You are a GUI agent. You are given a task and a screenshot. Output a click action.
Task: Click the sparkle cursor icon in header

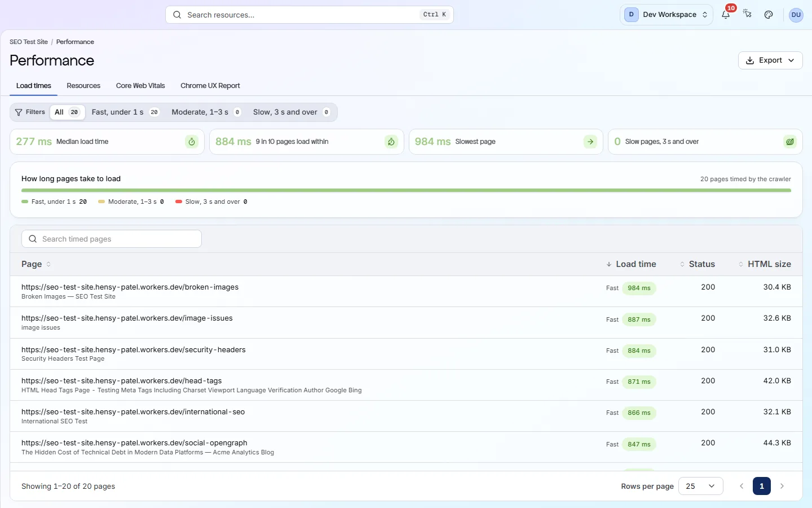pyautogui.click(x=747, y=15)
